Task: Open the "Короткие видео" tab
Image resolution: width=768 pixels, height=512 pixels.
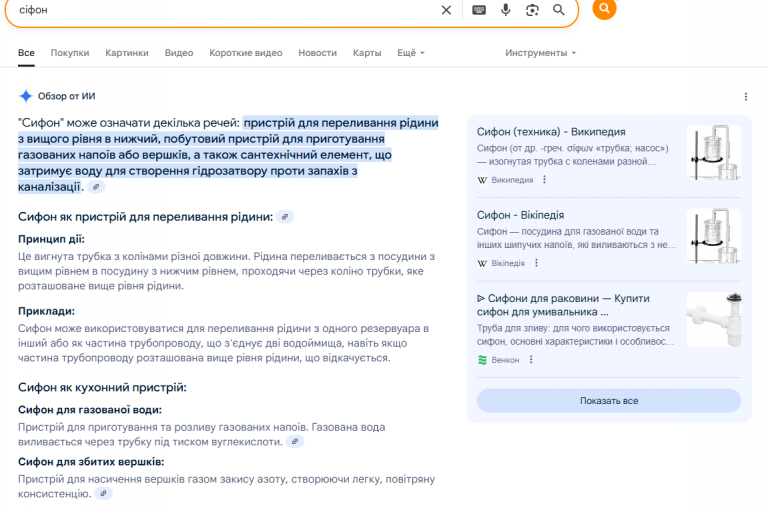Action: point(246,53)
